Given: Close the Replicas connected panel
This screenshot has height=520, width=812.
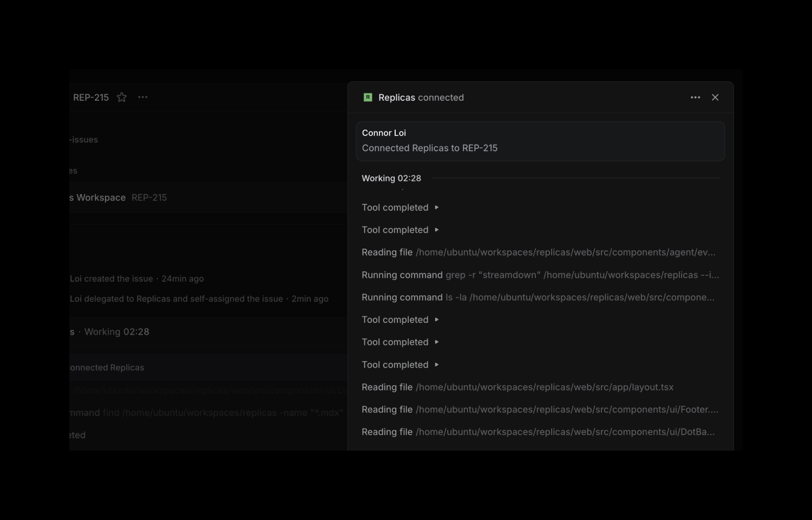Looking at the screenshot, I should tap(715, 97).
